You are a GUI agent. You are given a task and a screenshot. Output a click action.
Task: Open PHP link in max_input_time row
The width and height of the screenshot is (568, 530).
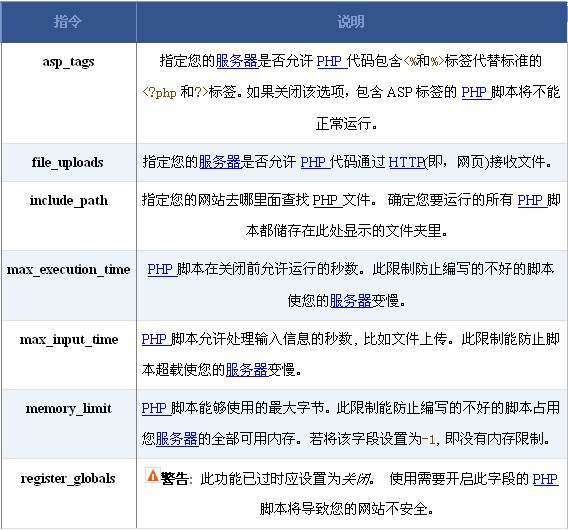[156, 339]
